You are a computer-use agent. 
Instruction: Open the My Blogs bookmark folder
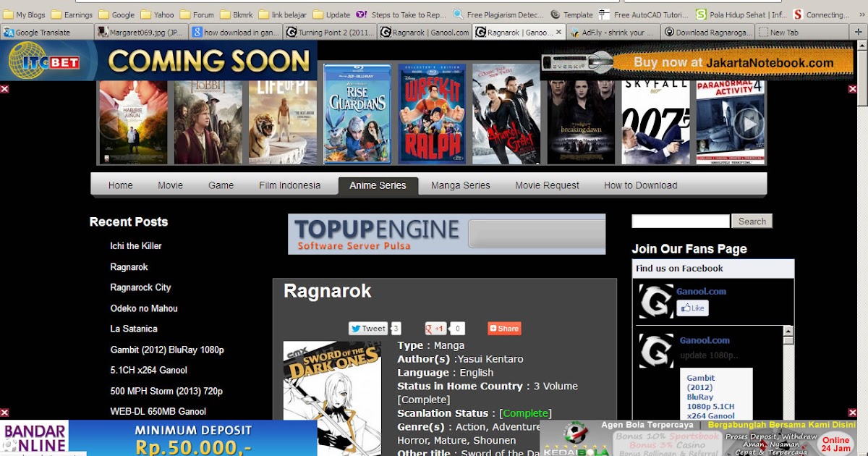(x=24, y=14)
